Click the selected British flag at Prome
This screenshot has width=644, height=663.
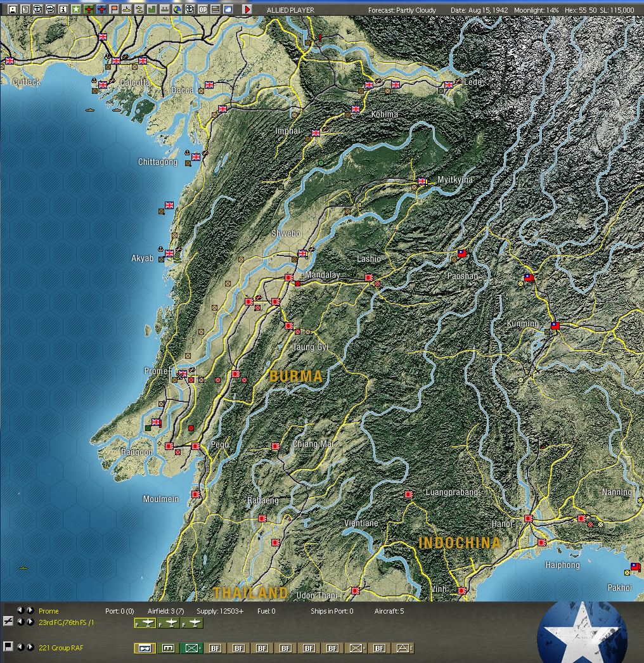click(x=183, y=374)
